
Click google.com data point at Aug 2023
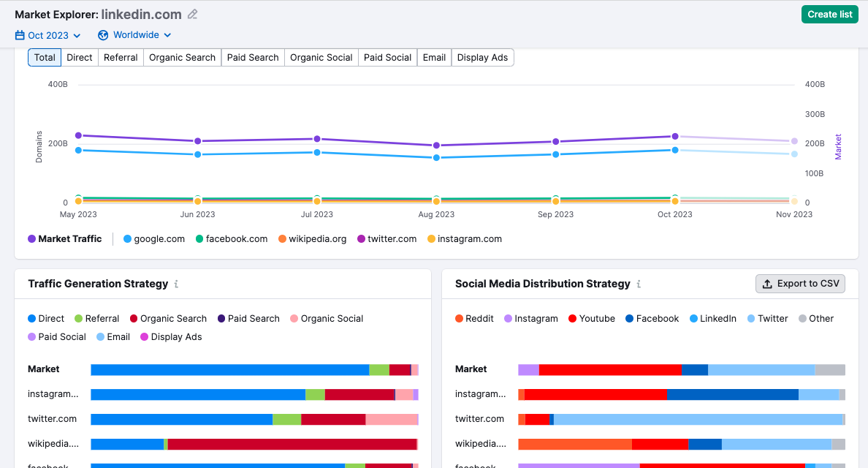coord(436,158)
